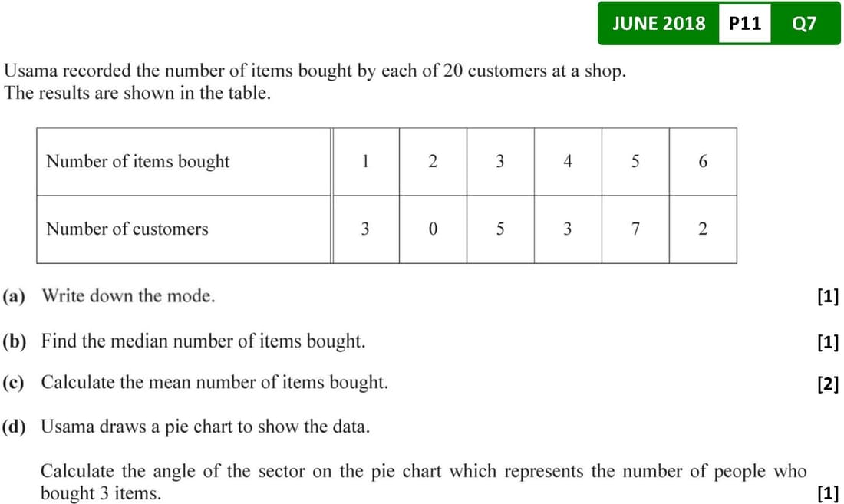Click the customers cell showing 7
Viewport: 844px width, 504px height.
click(635, 229)
